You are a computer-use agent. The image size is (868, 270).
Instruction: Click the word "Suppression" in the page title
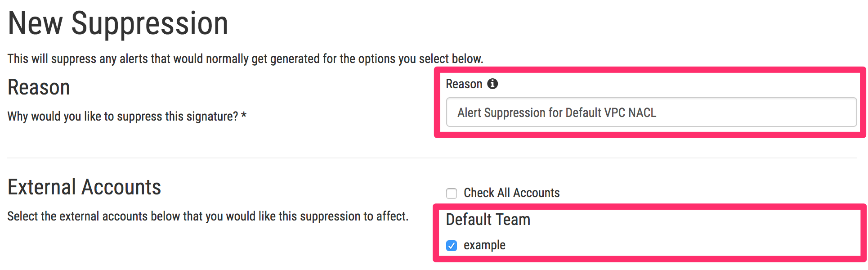point(149,23)
